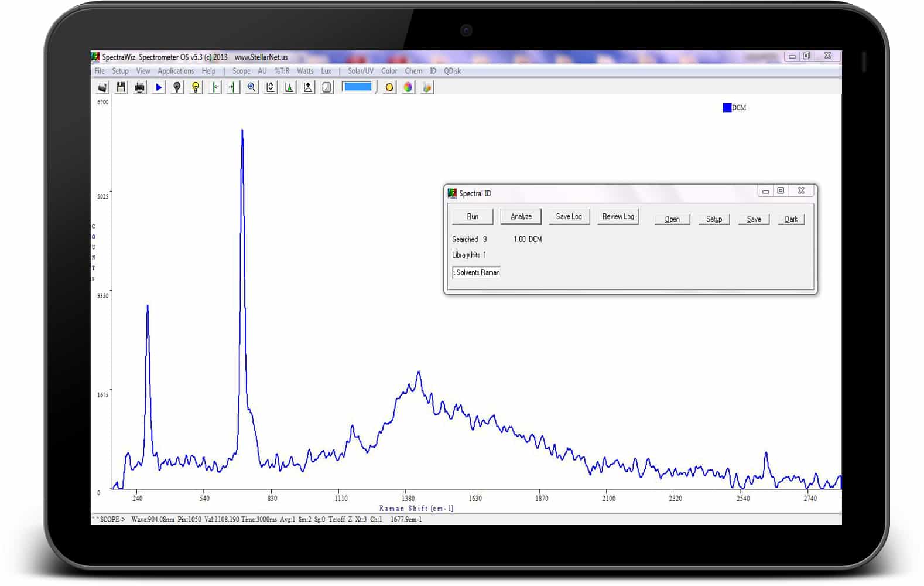Image resolution: width=924 pixels, height=586 pixels.
Task: Open the File menu
Action: 100,71
